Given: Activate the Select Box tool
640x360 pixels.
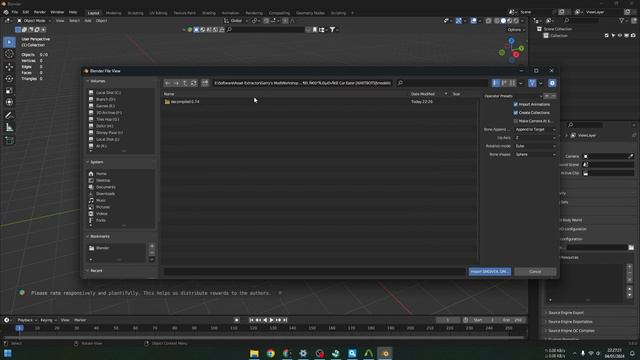Looking at the screenshot, I should (x=9, y=42).
